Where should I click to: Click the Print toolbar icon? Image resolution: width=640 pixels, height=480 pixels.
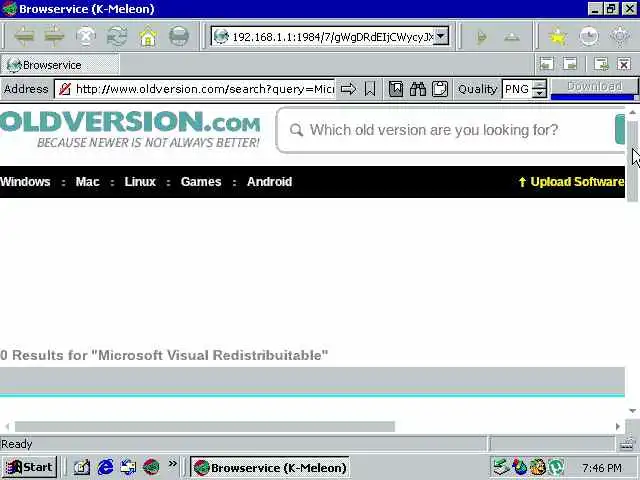coord(179,36)
